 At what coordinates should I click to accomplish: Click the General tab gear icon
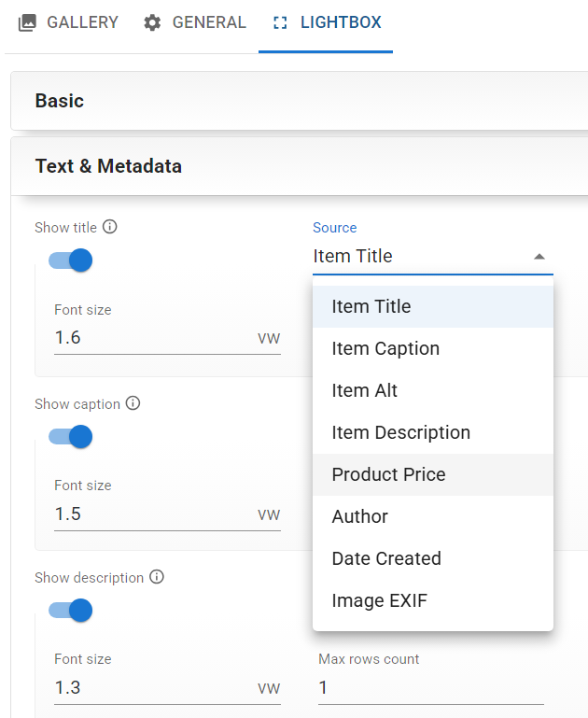point(152,22)
